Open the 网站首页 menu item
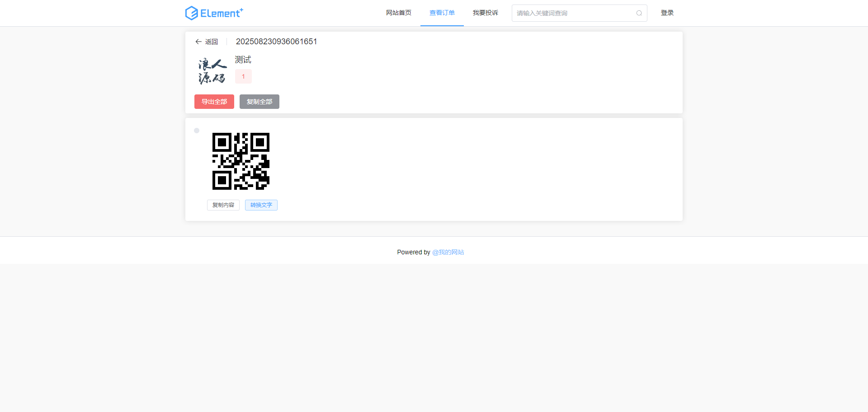 (x=399, y=13)
